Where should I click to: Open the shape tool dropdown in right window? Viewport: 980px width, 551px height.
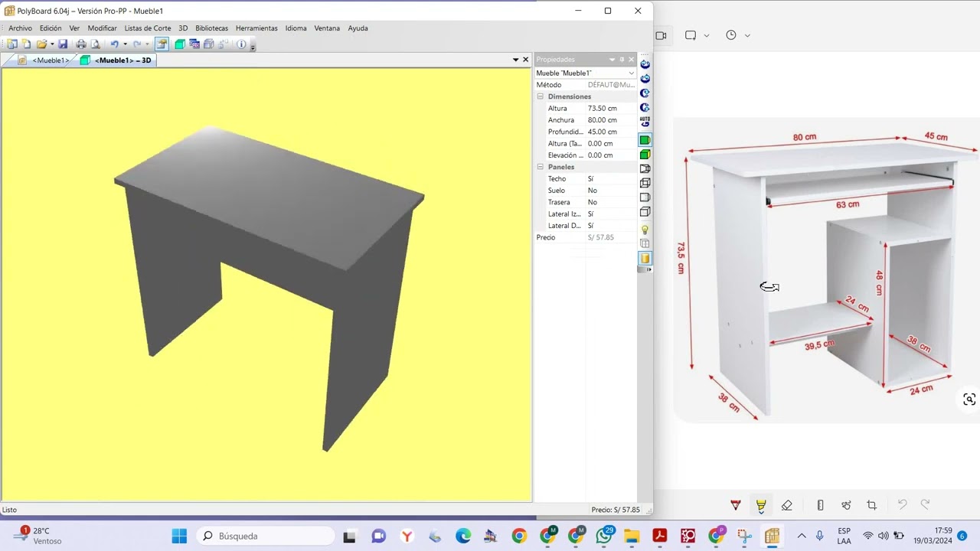[x=706, y=35]
